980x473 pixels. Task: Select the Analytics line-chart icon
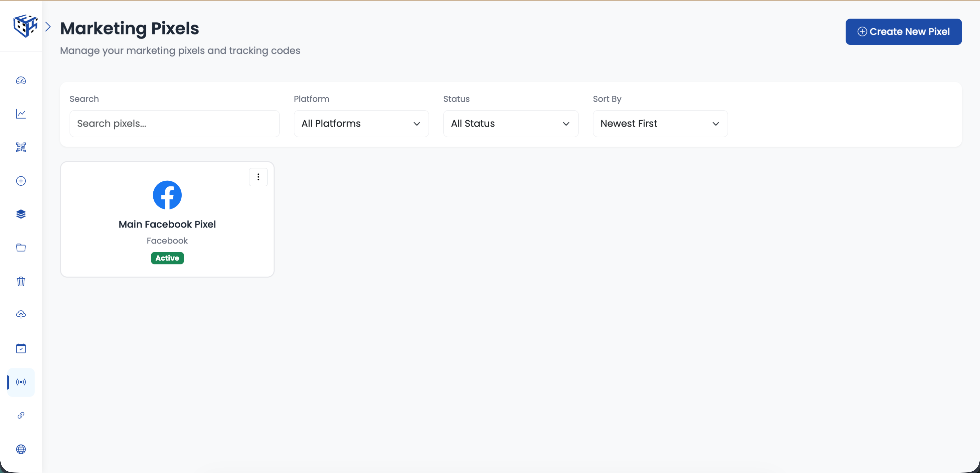(x=21, y=114)
